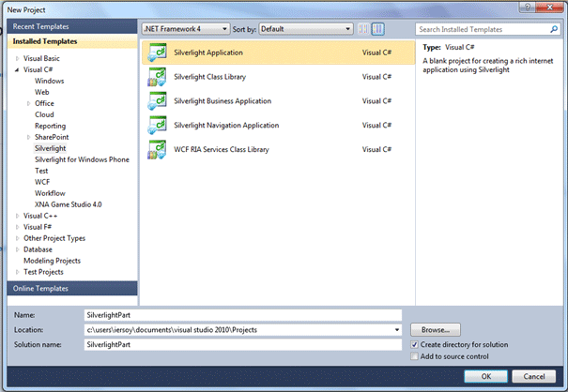Screen dimensions: 568x392
Task: Expand the Visual Basic tree node
Action: (x=17, y=58)
